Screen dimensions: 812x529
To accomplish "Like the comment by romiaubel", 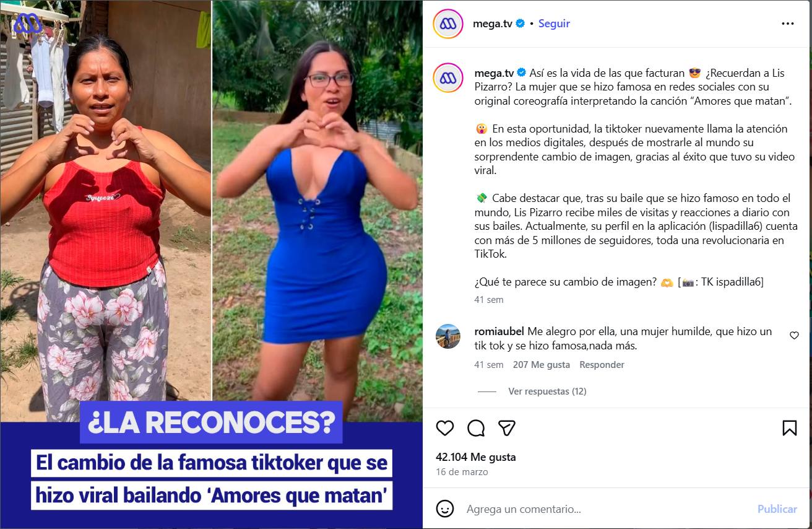I will 794,335.
